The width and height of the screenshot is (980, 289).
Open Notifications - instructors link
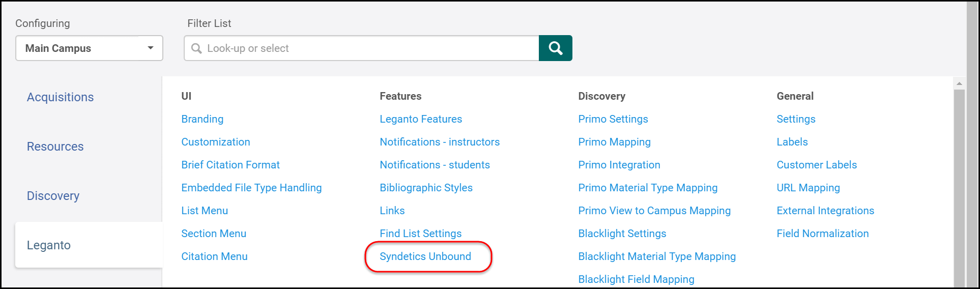pos(440,142)
